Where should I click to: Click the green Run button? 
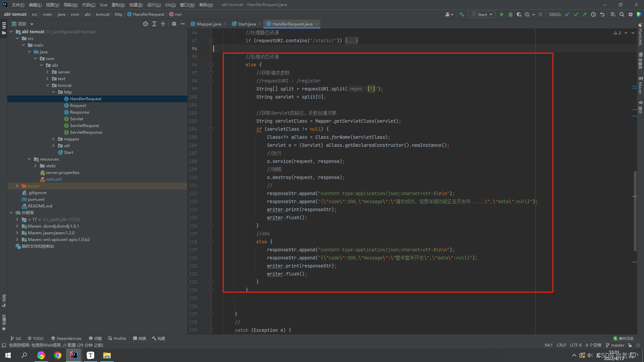[x=502, y=14]
